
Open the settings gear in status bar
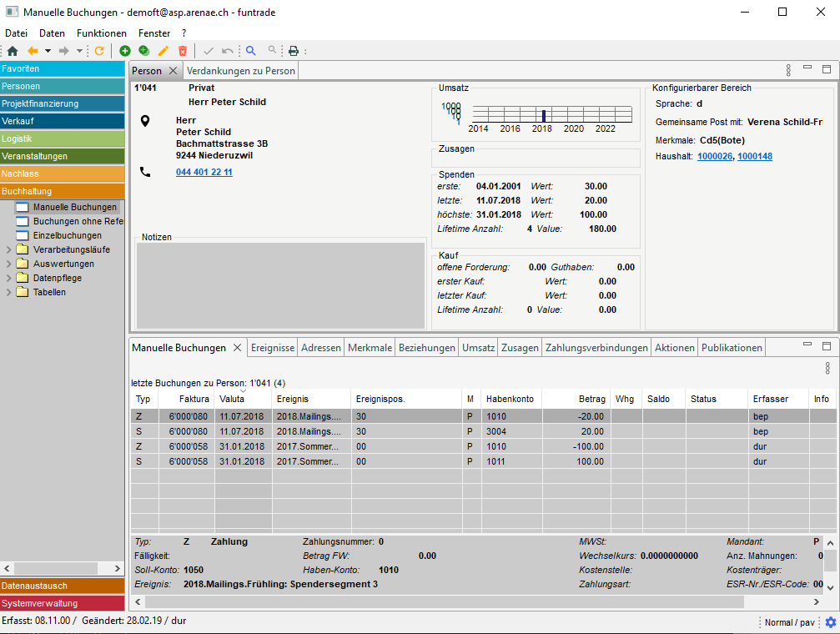click(x=830, y=622)
